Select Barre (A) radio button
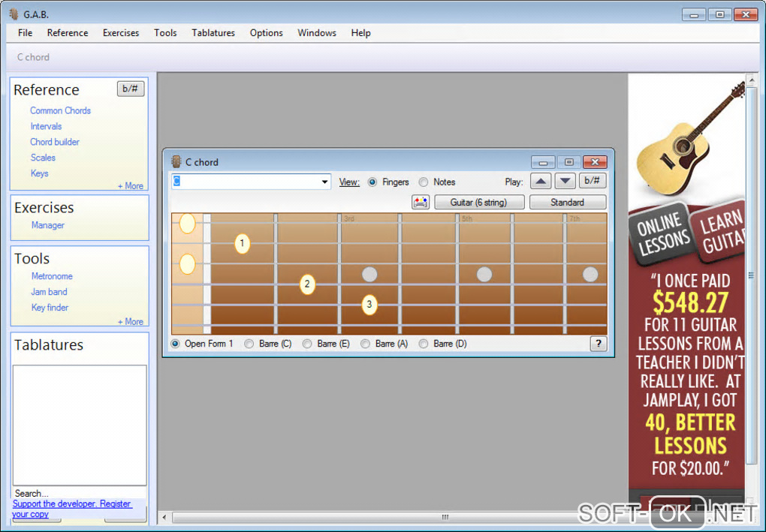 tap(365, 344)
